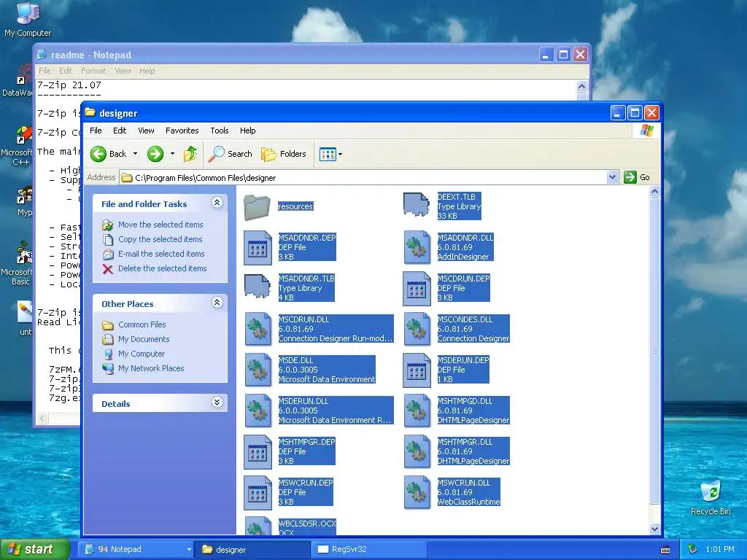Open the View menu in designer window
The image size is (747, 560).
pos(146,131)
